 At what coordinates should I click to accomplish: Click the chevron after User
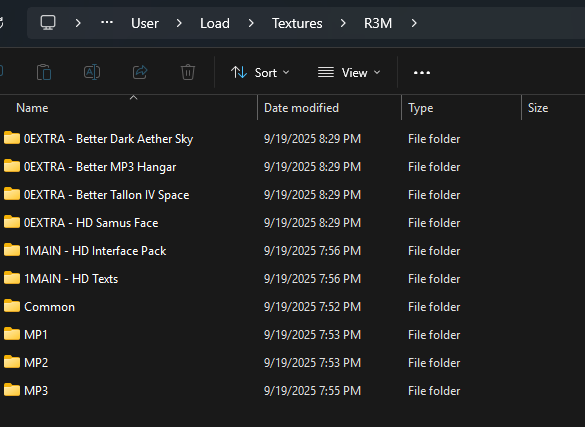click(179, 23)
